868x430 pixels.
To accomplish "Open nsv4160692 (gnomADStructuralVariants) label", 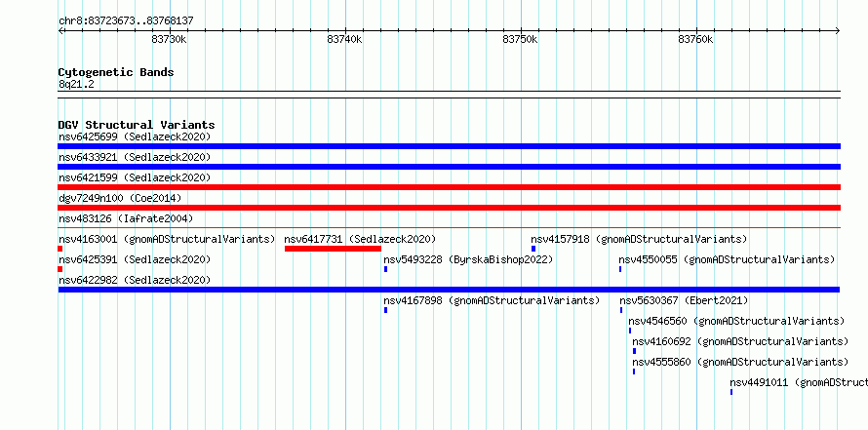I will tap(740, 341).
